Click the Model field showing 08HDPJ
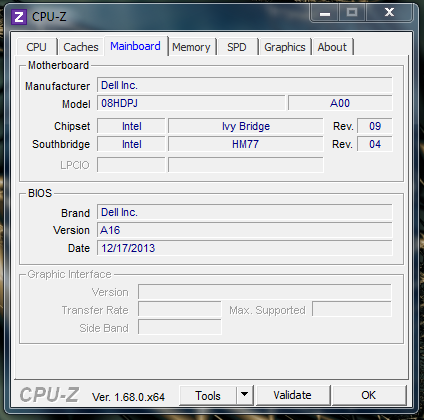This screenshot has height=420, width=424. point(191,103)
